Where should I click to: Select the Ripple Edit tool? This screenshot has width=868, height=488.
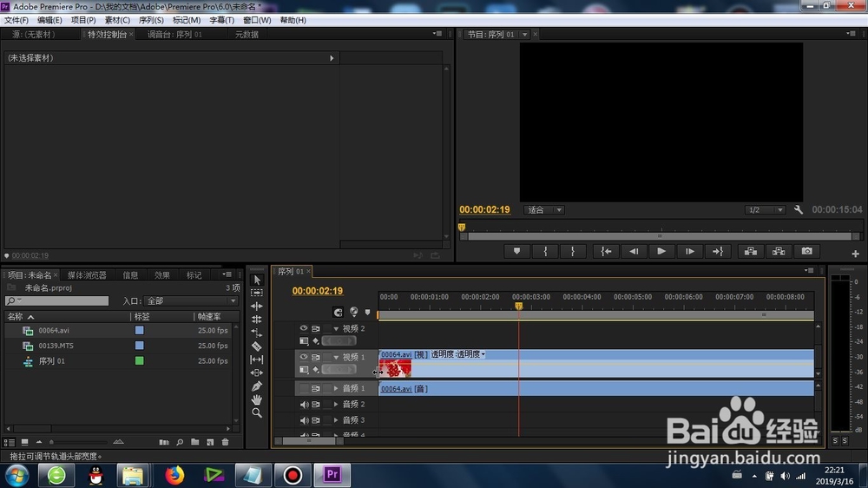257,306
